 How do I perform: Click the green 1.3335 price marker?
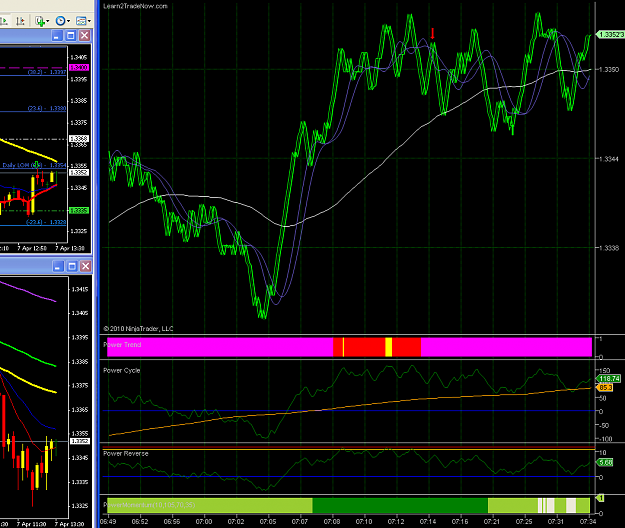pos(79,210)
